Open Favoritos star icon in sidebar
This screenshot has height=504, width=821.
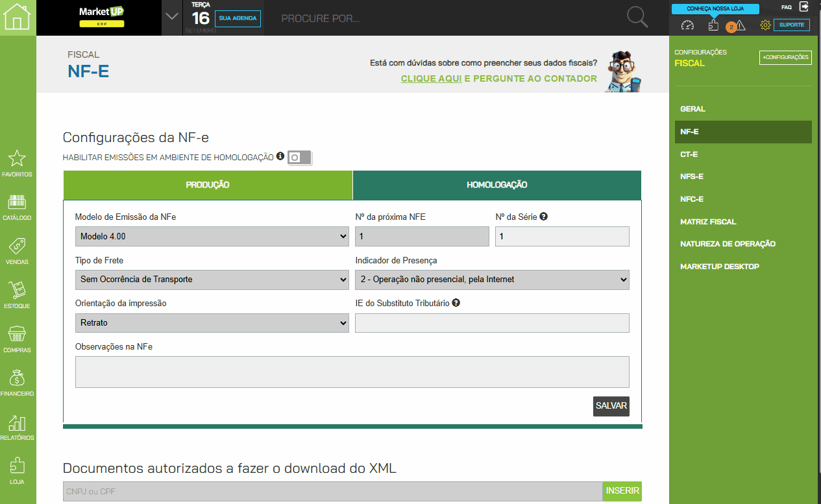click(17, 158)
